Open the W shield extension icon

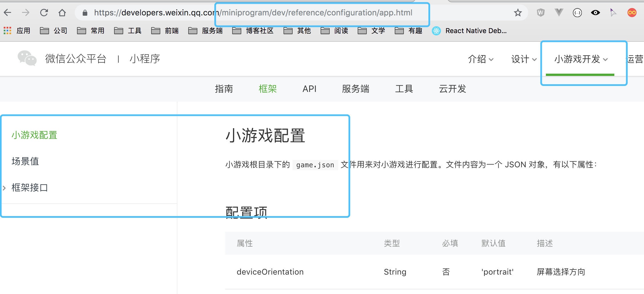click(x=541, y=13)
